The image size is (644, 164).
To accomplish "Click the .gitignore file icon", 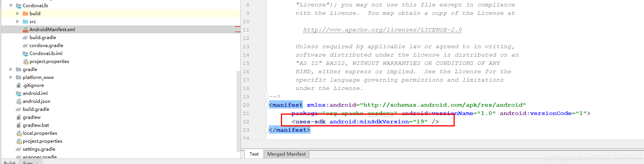I will tap(19, 85).
